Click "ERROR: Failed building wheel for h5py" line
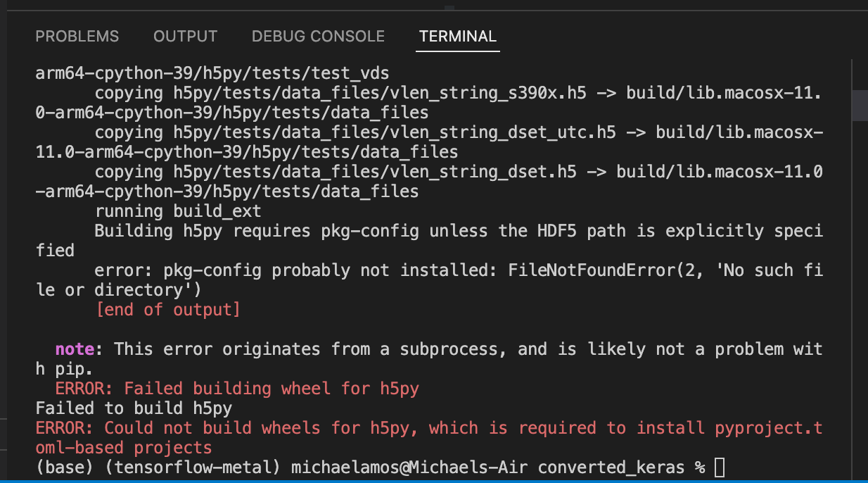 pyautogui.click(x=237, y=389)
